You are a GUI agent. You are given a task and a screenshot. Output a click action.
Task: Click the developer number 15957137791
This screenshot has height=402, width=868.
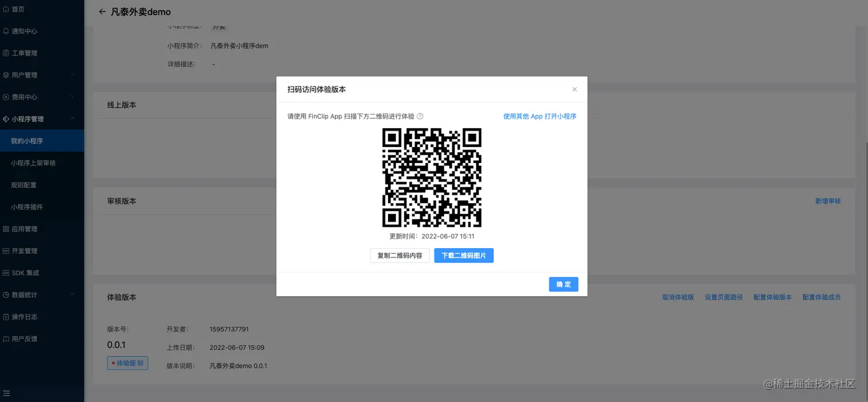[x=229, y=329]
